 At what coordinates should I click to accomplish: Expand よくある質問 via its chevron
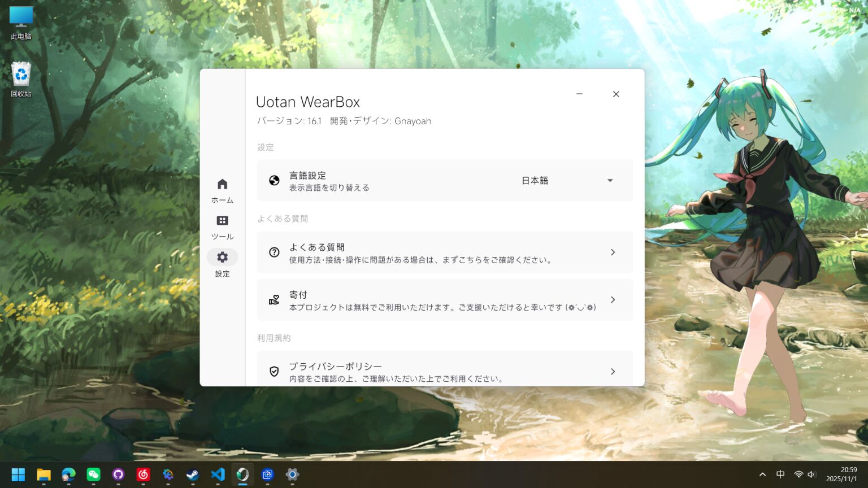tap(613, 252)
